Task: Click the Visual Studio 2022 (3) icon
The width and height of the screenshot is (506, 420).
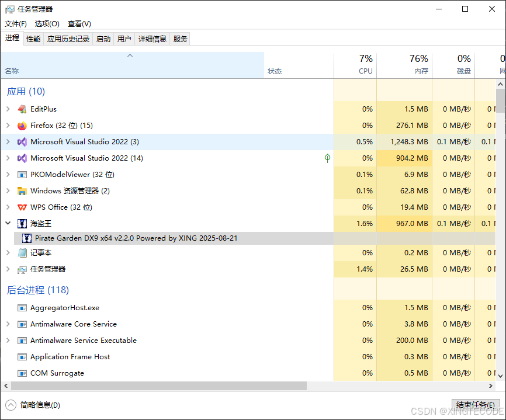Action: tap(22, 142)
